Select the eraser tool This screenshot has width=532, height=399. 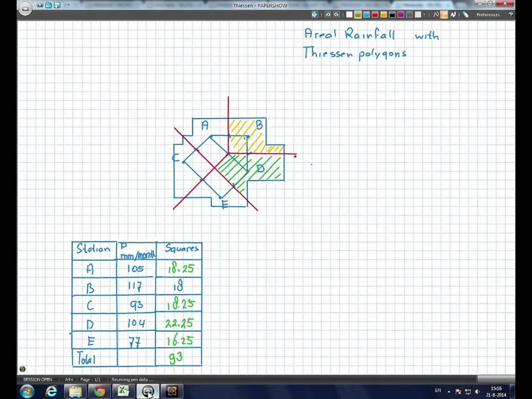tap(466, 14)
